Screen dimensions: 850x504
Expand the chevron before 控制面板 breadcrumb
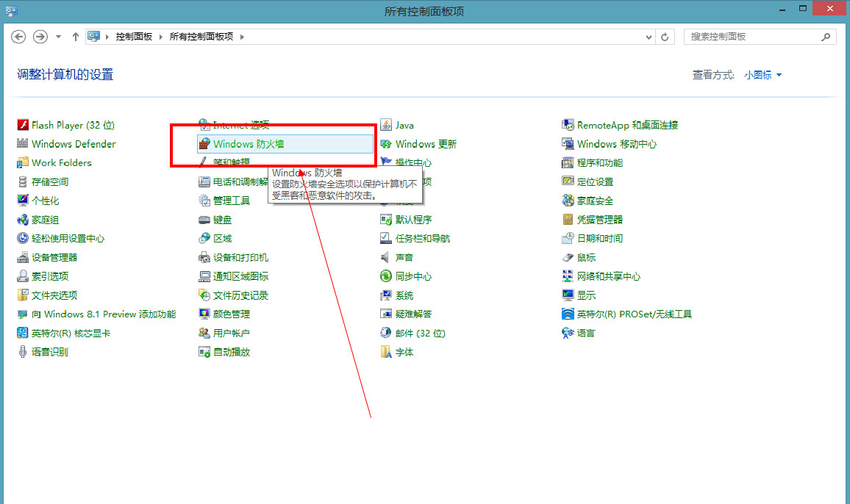(x=107, y=37)
